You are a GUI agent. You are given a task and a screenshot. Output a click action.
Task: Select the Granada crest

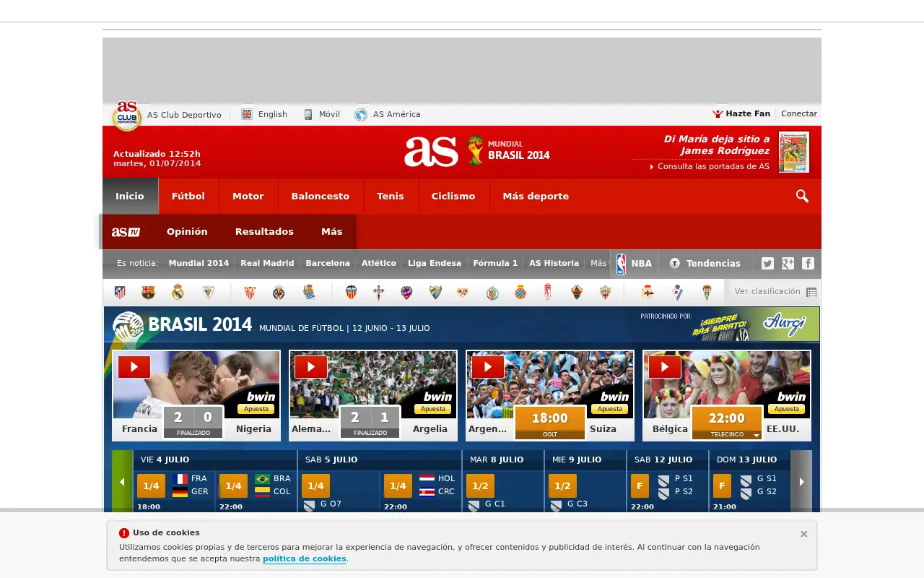tap(548, 292)
